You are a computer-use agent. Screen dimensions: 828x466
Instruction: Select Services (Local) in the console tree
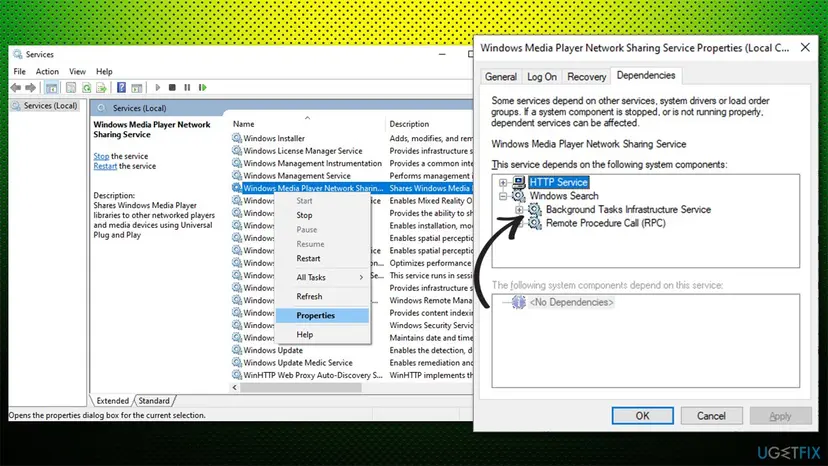tap(50, 106)
